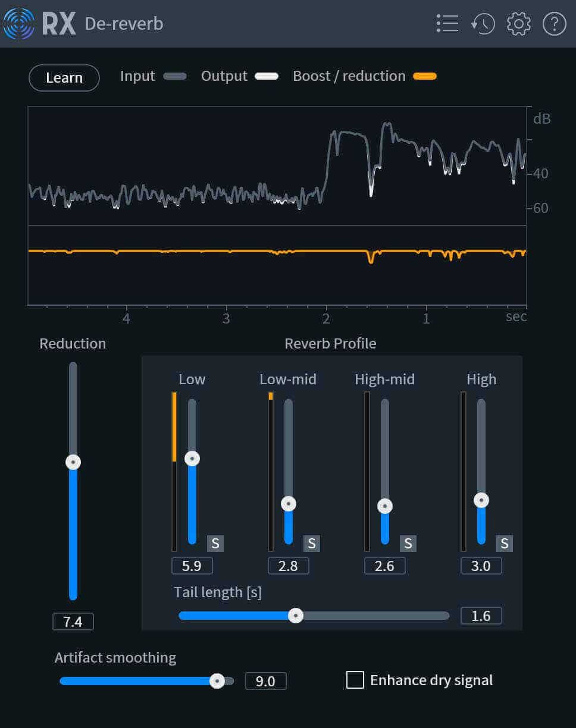
Task: Click the '4' second time axis marker
Action: click(x=126, y=318)
